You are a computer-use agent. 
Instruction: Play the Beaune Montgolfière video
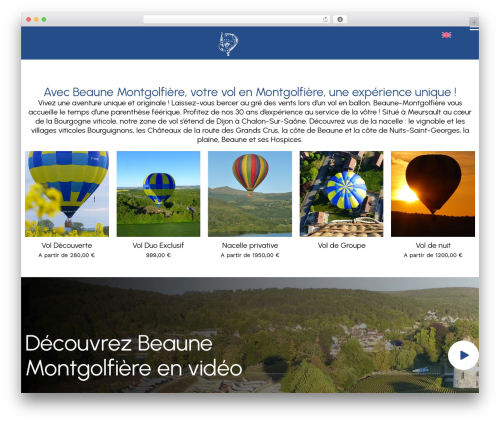(463, 355)
